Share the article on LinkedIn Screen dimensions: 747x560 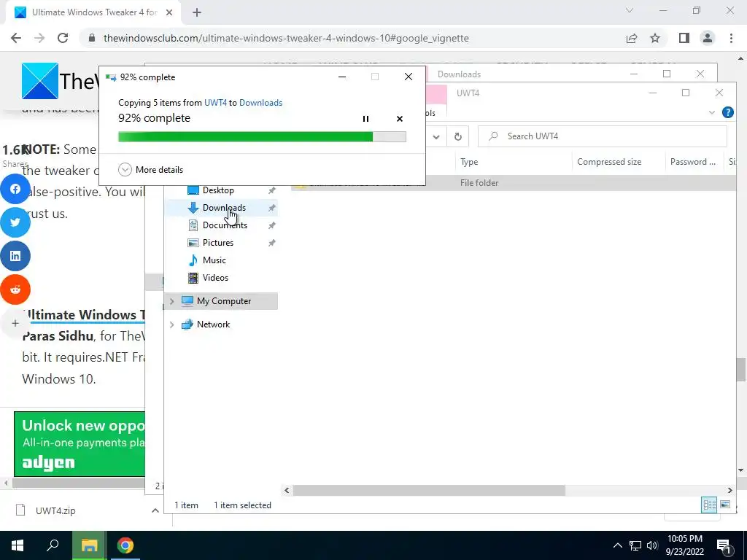15,256
